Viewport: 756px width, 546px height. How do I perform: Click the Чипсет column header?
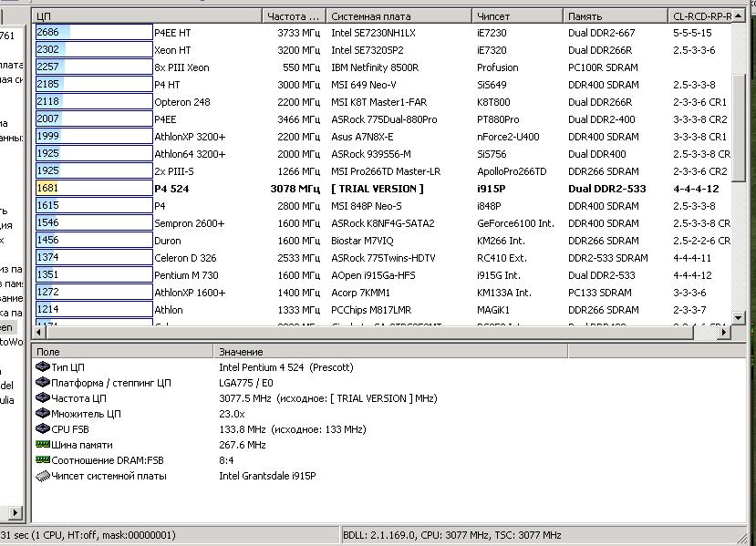point(516,16)
